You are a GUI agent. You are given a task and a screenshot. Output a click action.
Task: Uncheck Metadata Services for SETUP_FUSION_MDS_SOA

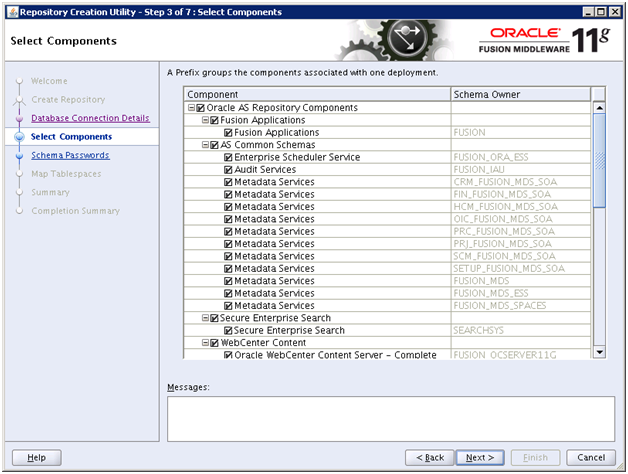click(228, 269)
